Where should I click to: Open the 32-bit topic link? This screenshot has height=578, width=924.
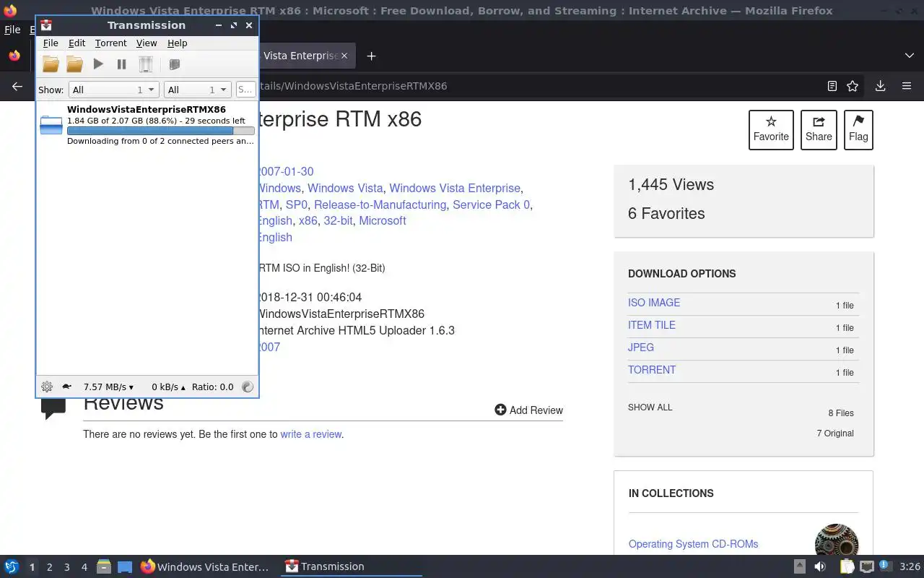click(x=338, y=221)
